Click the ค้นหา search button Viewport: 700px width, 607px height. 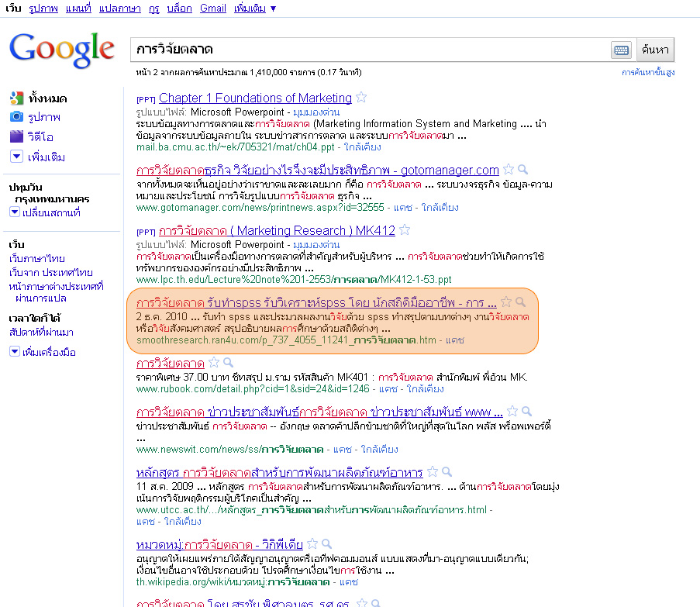click(655, 50)
